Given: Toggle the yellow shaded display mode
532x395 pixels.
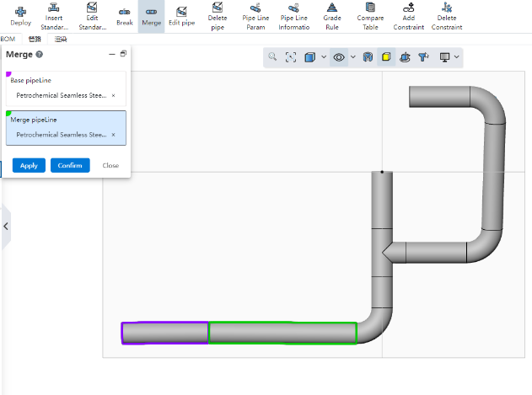Looking at the screenshot, I should 386,57.
